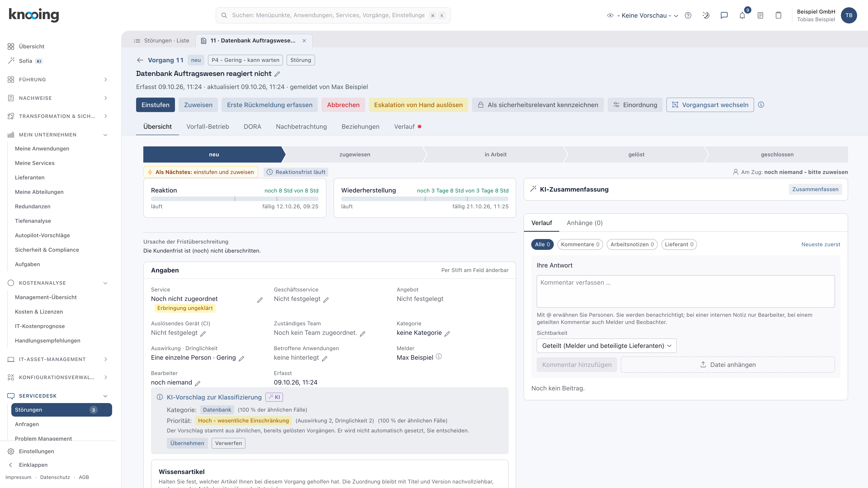Open the chat bubble icon in header

(x=724, y=16)
